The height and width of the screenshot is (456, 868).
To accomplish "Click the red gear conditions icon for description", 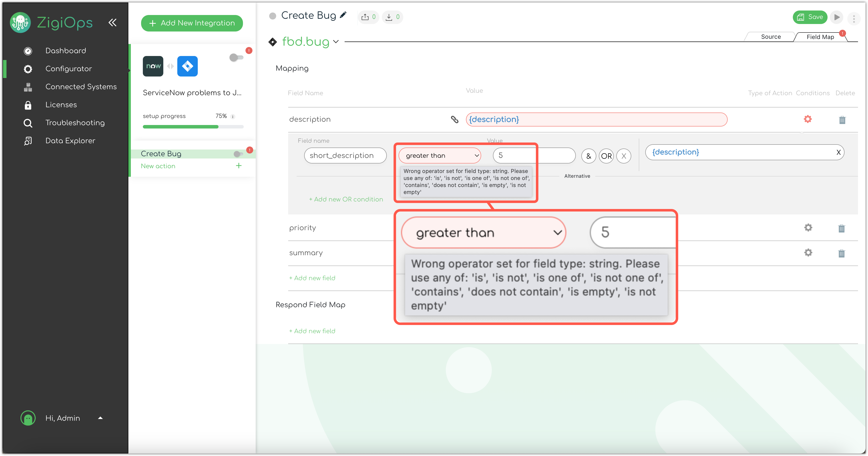I will click(808, 119).
